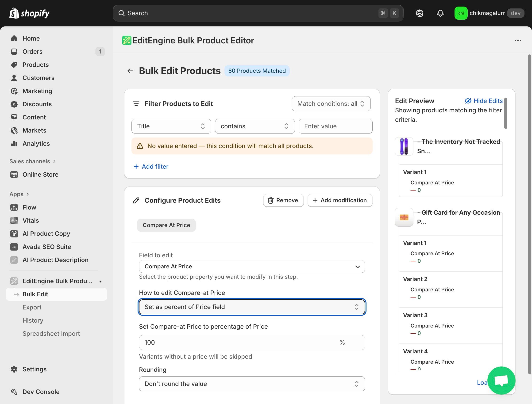Click the three-dots app menu icon
Image resolution: width=532 pixels, height=404 pixels.
coord(518,40)
